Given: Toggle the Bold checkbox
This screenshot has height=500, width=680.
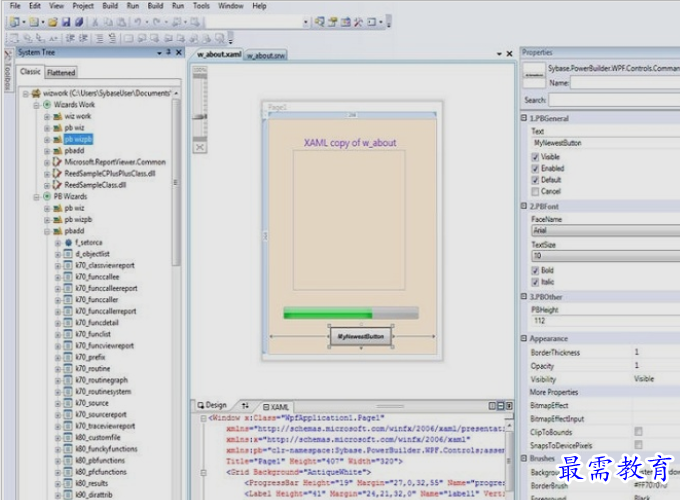Looking at the screenshot, I should (x=536, y=271).
